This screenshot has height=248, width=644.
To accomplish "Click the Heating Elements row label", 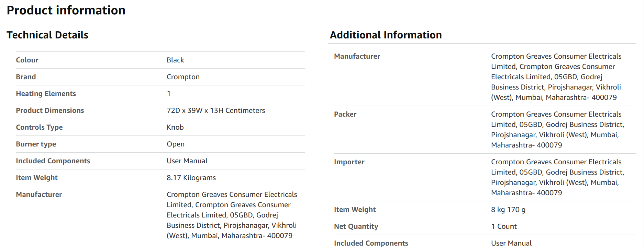I will [x=46, y=94].
